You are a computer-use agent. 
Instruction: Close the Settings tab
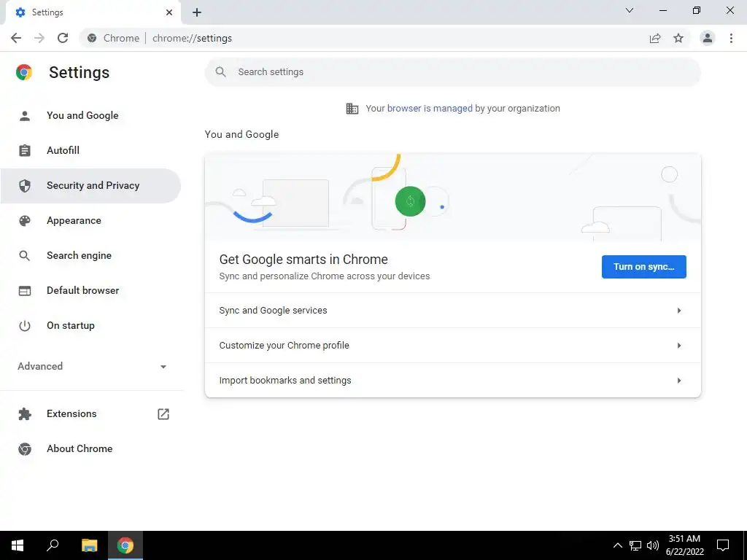[x=169, y=12]
